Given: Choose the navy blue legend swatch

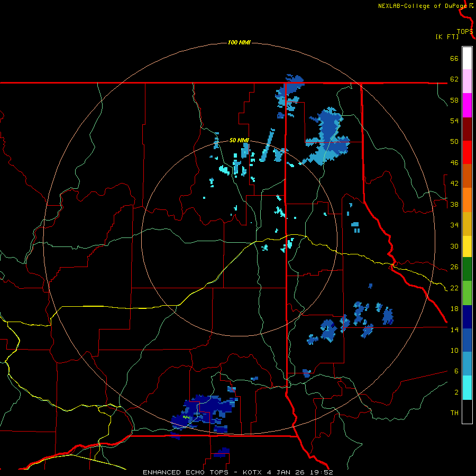Looking at the screenshot, I should click(x=467, y=317).
